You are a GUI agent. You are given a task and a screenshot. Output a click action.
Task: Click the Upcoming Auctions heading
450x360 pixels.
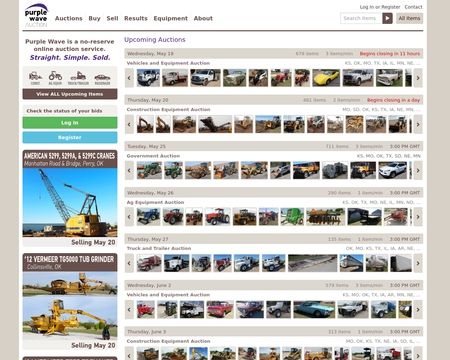pyautogui.click(x=155, y=40)
